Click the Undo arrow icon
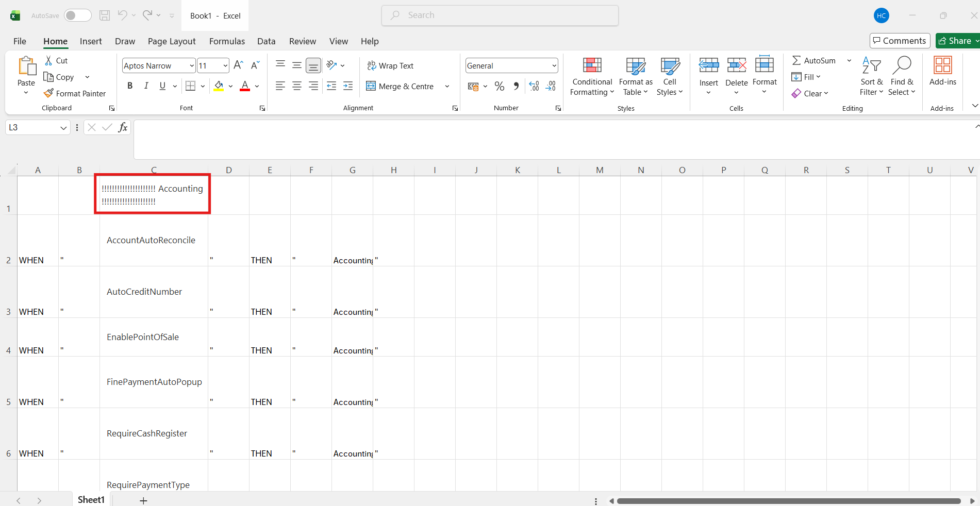The height and width of the screenshot is (506, 980). (x=122, y=15)
